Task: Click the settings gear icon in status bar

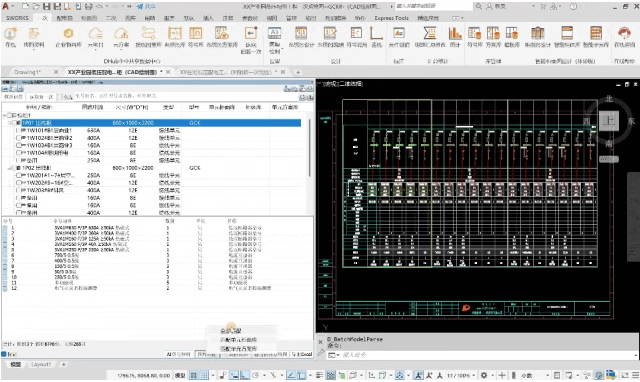Action: (x=484, y=375)
